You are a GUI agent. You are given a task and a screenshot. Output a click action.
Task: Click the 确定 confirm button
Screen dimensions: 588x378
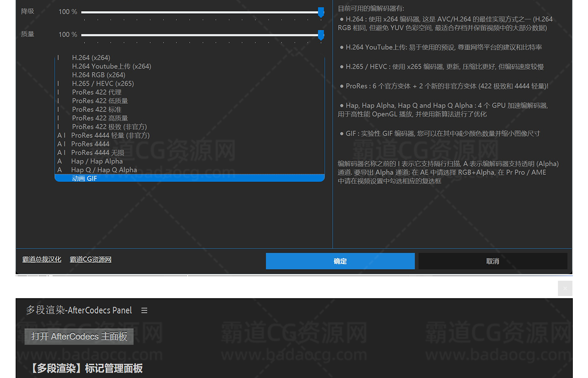pyautogui.click(x=340, y=261)
